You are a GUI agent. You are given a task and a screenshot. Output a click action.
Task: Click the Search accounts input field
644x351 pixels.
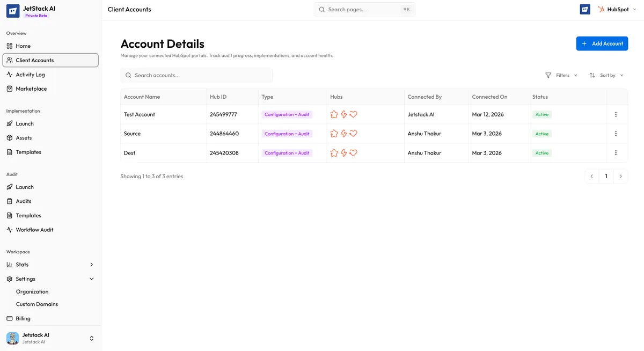coord(196,75)
